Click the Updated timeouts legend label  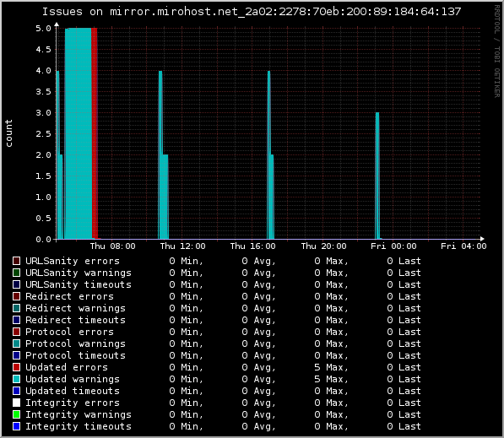click(x=73, y=391)
